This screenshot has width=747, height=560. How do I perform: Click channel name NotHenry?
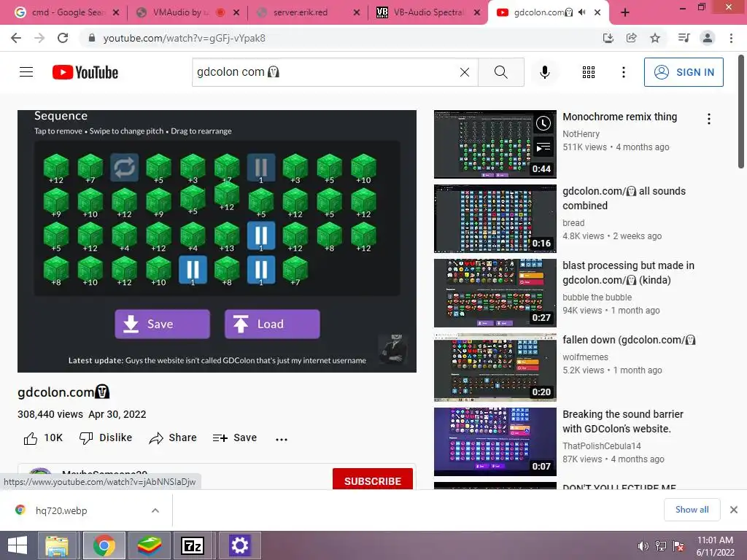coord(581,134)
